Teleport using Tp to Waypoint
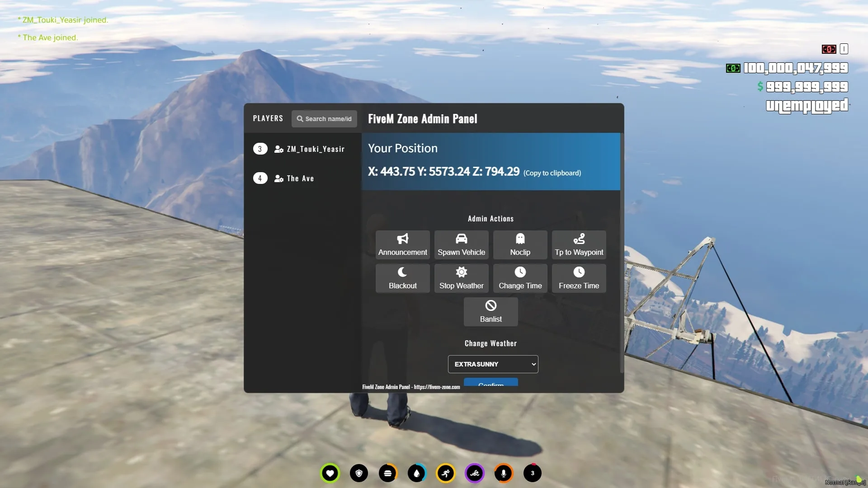868x488 pixels. click(x=579, y=244)
